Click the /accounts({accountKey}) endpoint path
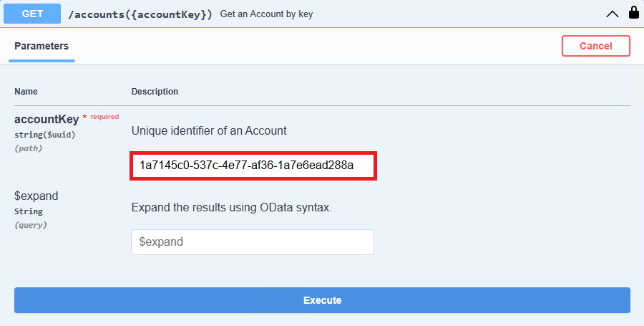Screen dimensions: 644x326 click(x=139, y=14)
